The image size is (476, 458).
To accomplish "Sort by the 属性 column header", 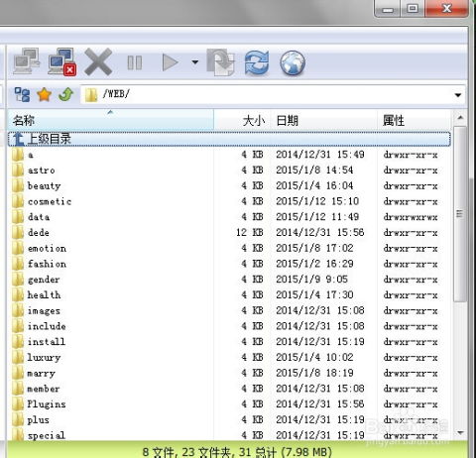I will click(414, 120).
